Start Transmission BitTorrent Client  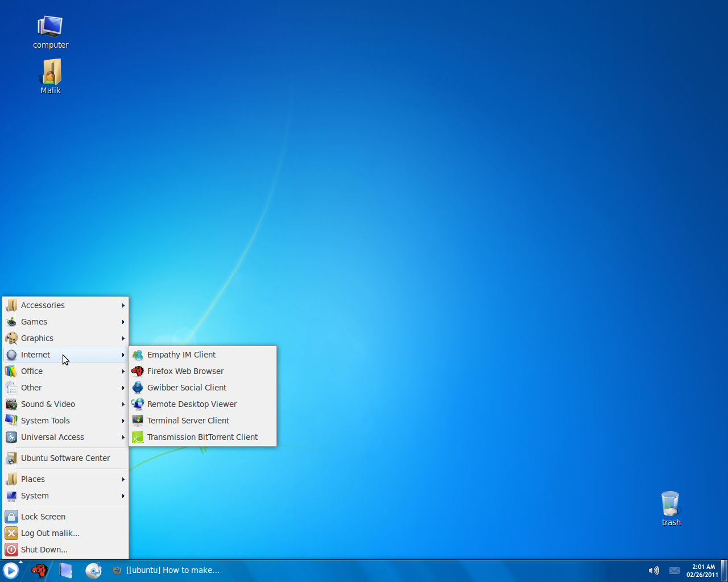(202, 436)
